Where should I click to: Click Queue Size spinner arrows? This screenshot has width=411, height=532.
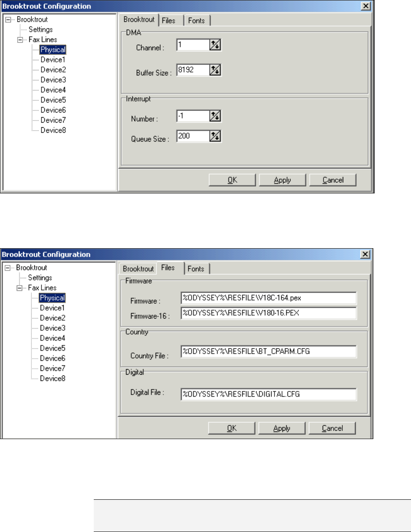(215, 136)
